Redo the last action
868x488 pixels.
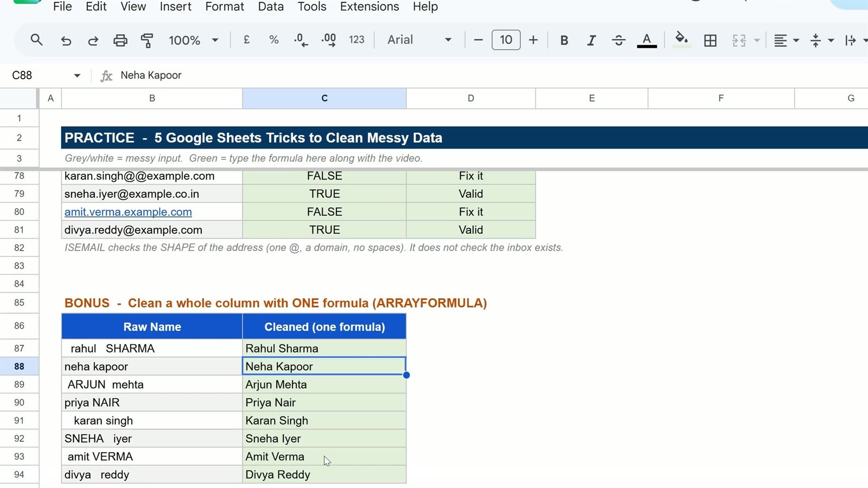(93, 40)
